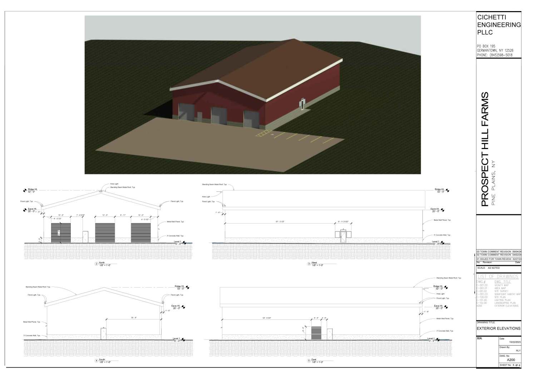
Task: Click the EXTERIOR ELEVATIONS drawing title
Action: 499,328
